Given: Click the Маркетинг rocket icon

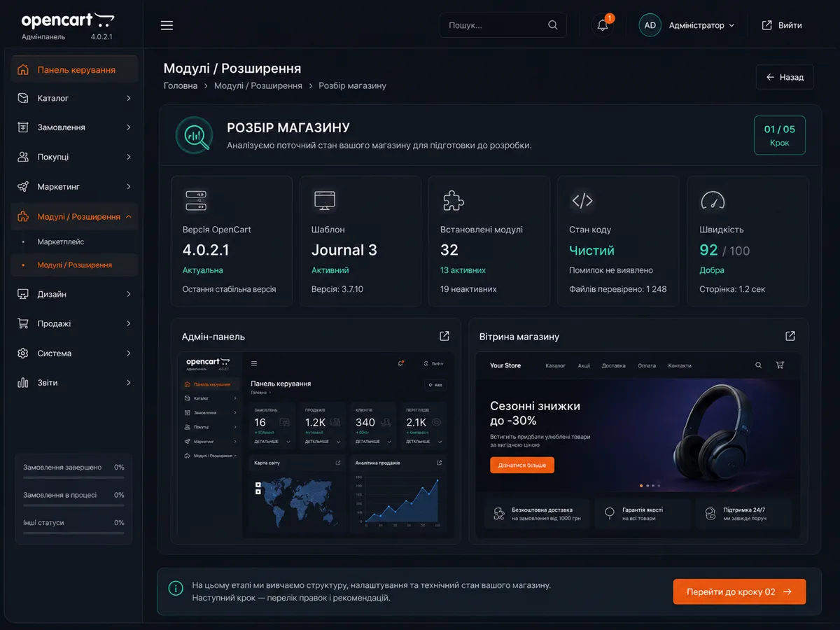Looking at the screenshot, I should pyautogui.click(x=23, y=187).
